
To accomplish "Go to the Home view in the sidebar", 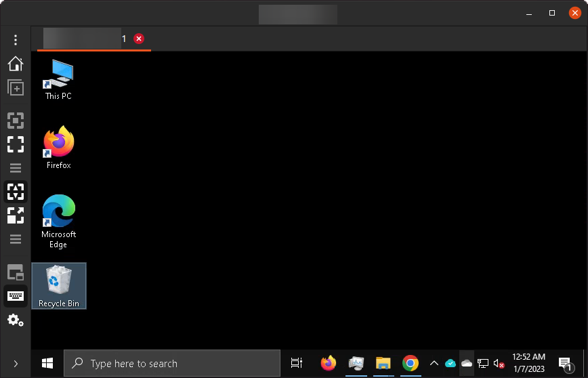I will pos(16,64).
